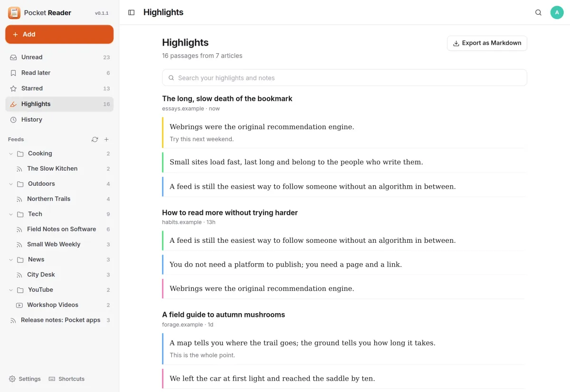Go to the Unread list
Viewport: 570px width, 392px height.
pyautogui.click(x=59, y=57)
